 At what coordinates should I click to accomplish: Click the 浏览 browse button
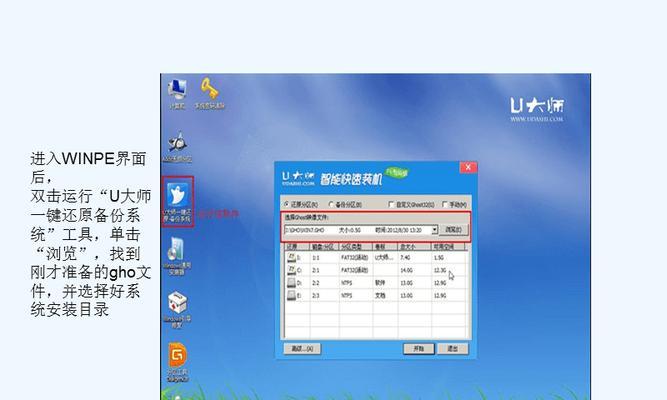tap(453, 230)
